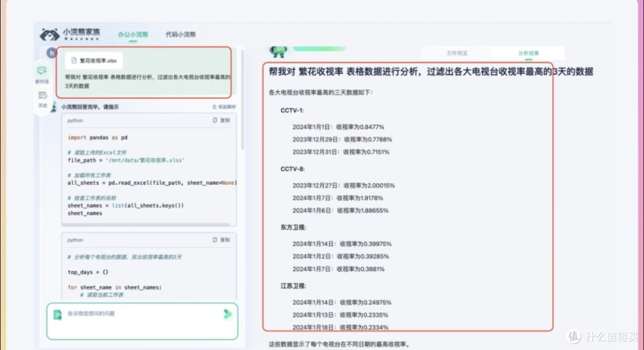This screenshot has height=350, width=644.
Task: Click the 2023年12月31日 0.7151% row
Action: pyautogui.click(x=340, y=152)
